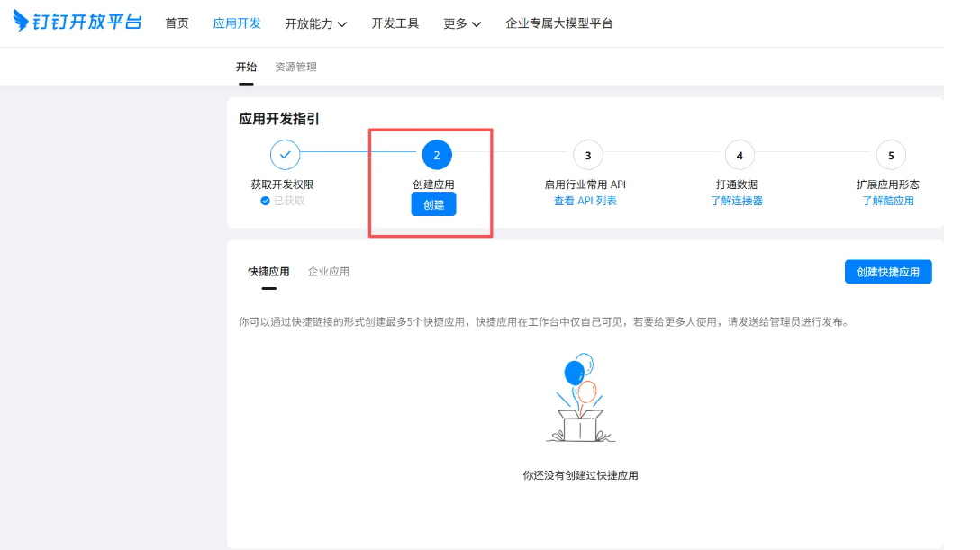The image size is (980, 550).
Task: Click the blue 已获取 check badge
Action: (x=265, y=201)
